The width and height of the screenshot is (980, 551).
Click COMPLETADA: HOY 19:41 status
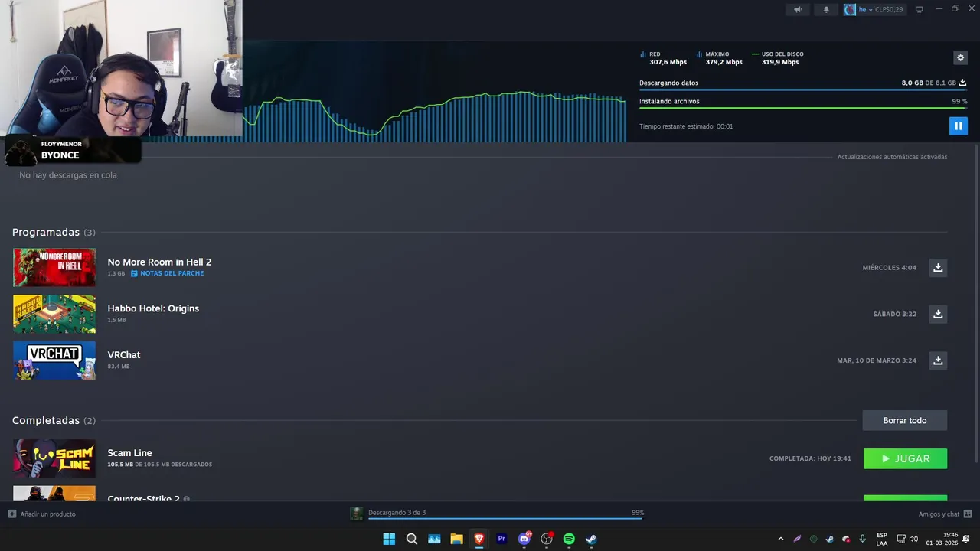[810, 458]
